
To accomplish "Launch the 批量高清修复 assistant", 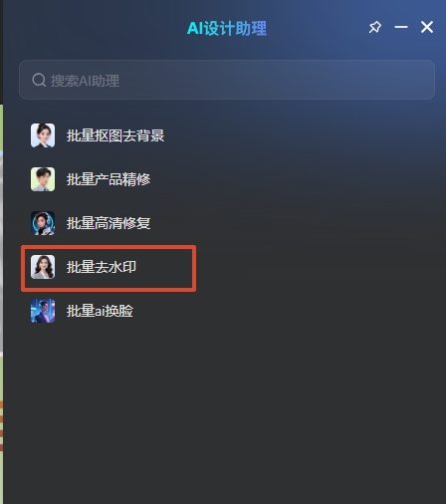I will 109,223.
